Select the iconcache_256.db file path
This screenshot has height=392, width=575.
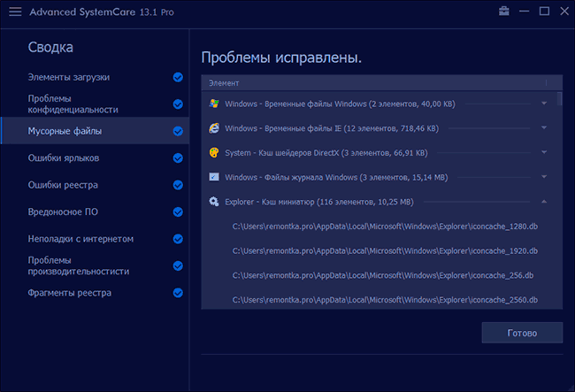pos(383,275)
